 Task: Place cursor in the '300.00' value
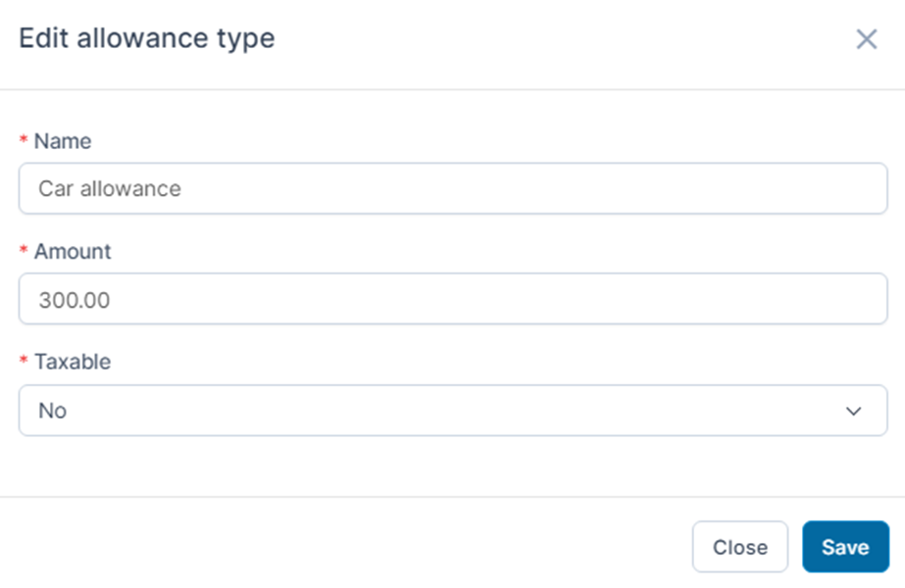[74, 300]
